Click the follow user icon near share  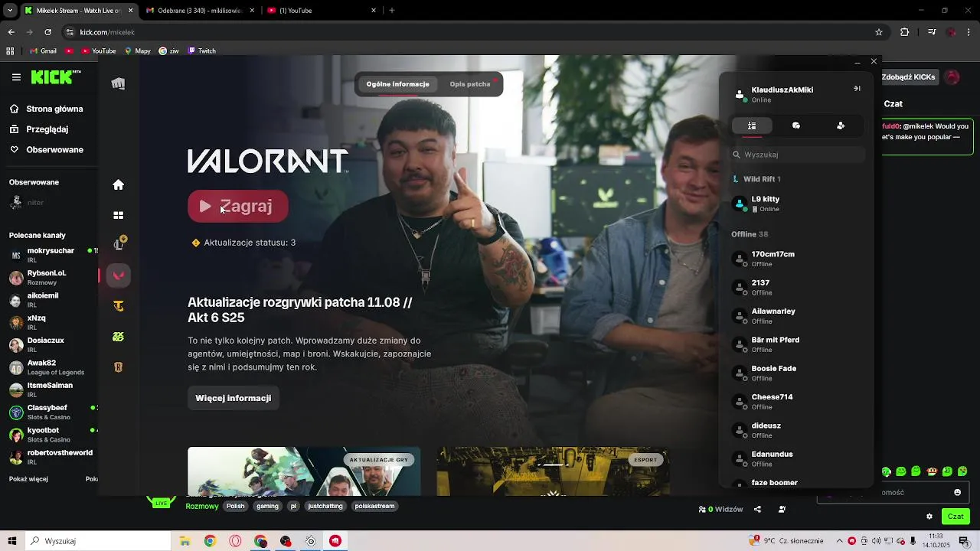click(782, 509)
